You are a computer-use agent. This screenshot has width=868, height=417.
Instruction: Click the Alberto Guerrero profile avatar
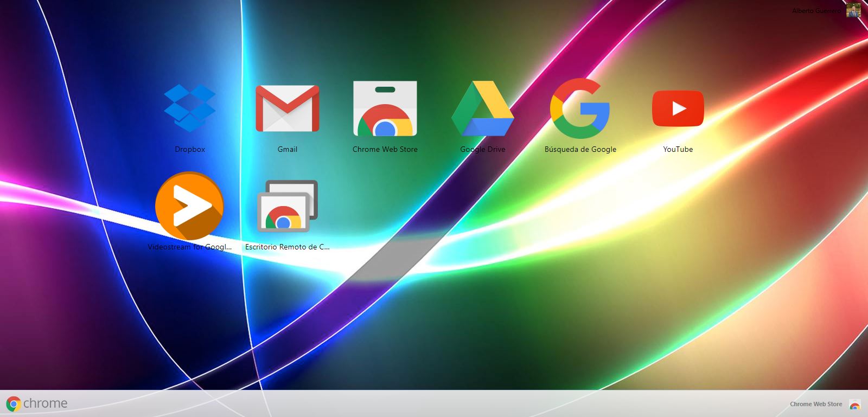pyautogui.click(x=853, y=10)
